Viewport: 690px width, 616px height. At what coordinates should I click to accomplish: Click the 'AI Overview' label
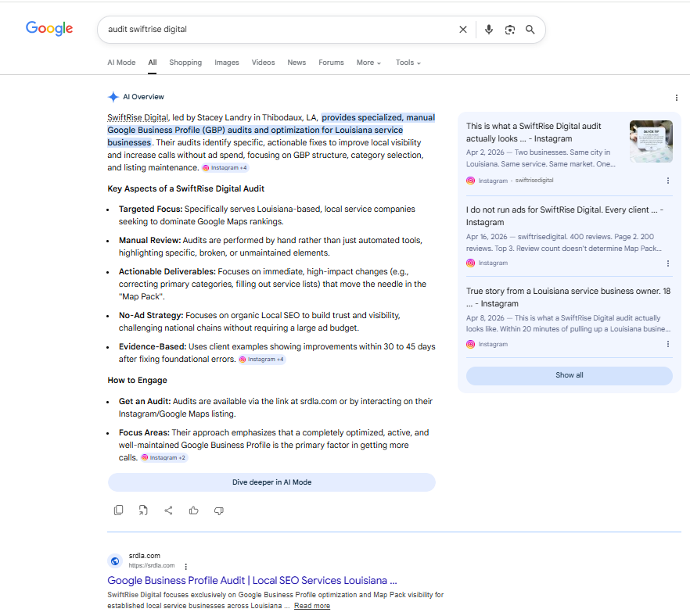(x=143, y=97)
